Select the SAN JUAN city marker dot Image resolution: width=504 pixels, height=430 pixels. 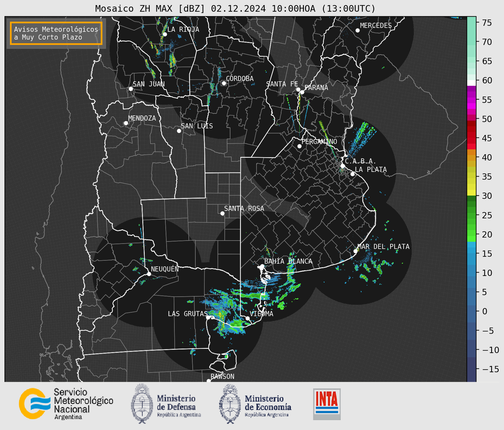tap(131, 89)
